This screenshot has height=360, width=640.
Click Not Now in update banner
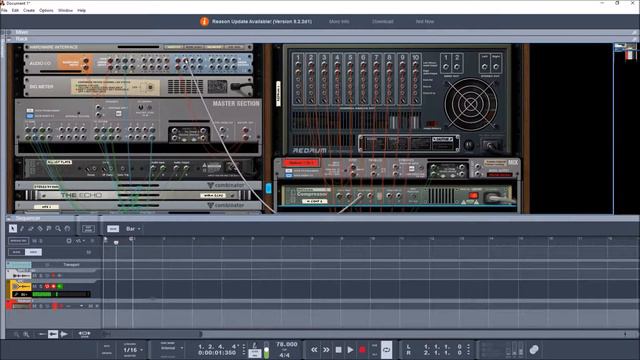[x=424, y=21]
